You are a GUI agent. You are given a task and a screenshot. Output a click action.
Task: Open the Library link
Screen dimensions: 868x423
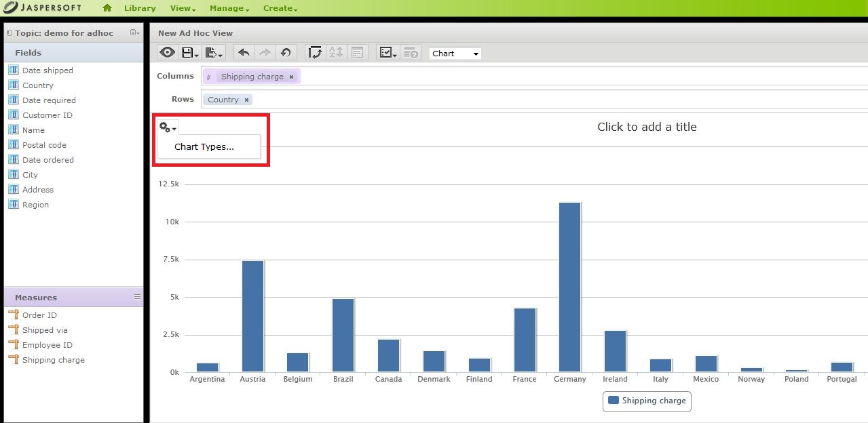point(140,8)
